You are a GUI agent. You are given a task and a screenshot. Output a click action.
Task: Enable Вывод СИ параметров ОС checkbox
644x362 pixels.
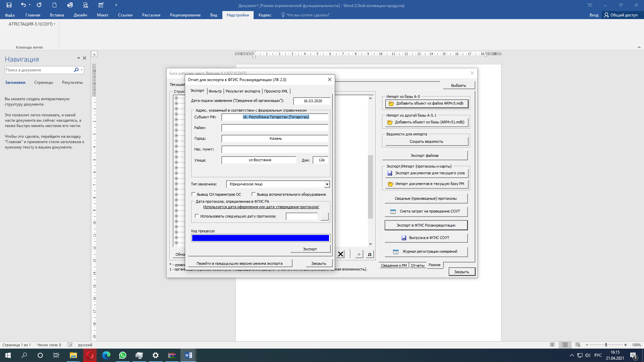click(x=194, y=194)
